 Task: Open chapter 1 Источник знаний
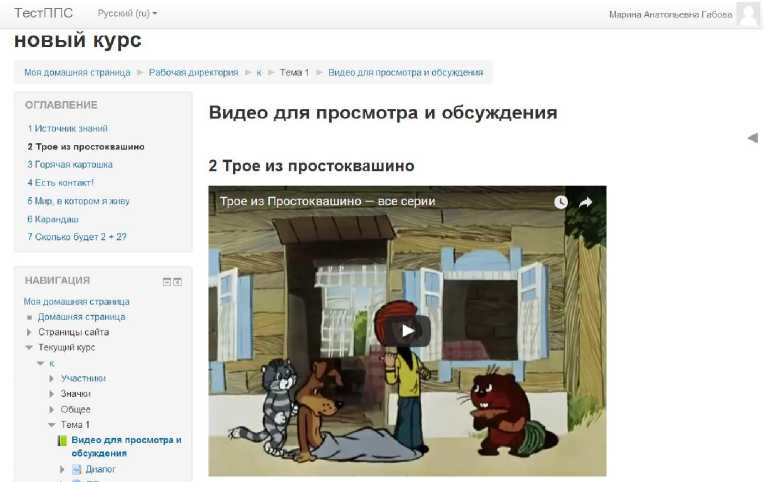pyautogui.click(x=67, y=128)
